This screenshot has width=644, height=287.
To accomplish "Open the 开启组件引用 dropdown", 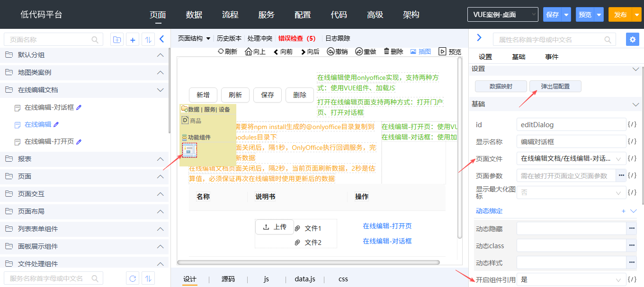I will point(571,279).
